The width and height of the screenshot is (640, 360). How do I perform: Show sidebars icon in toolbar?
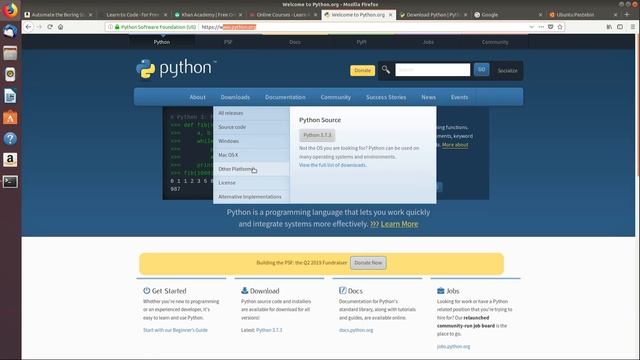point(620,27)
